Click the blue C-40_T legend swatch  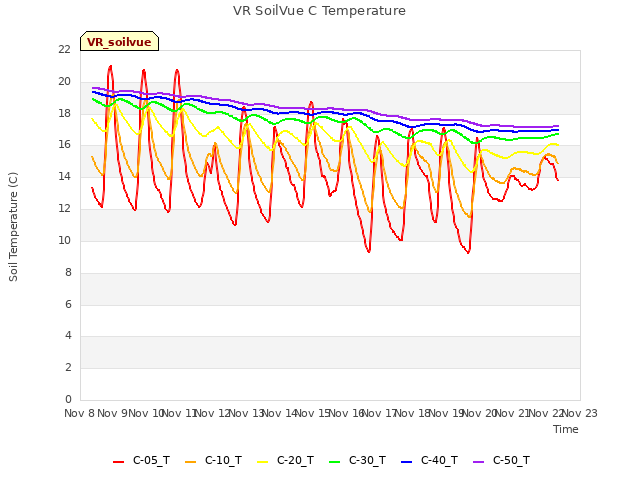point(407,462)
